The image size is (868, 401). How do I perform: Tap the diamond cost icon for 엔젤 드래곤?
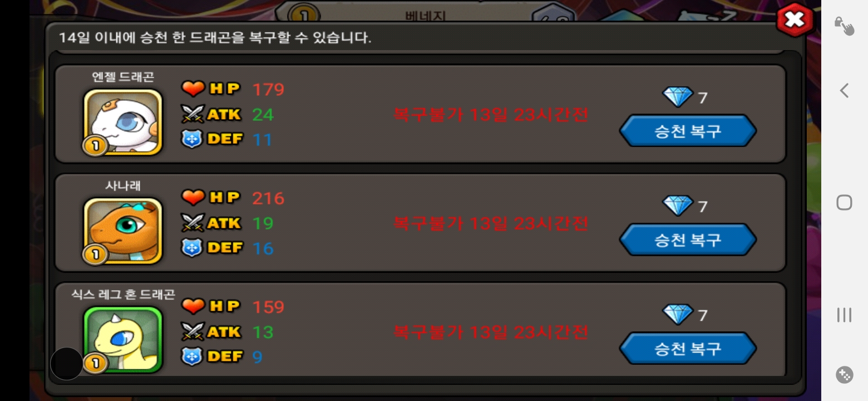pyautogui.click(x=677, y=97)
